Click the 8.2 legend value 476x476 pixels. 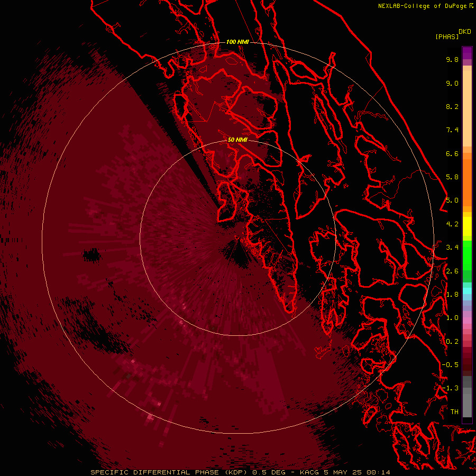[452, 106]
